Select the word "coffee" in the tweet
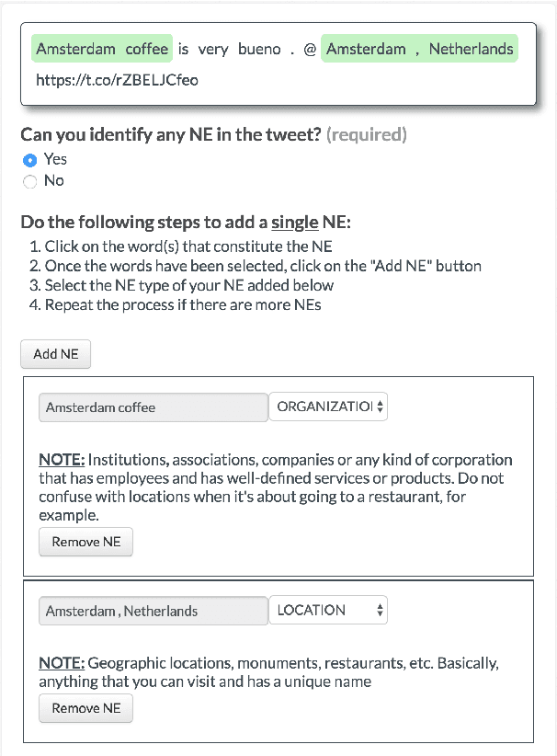This screenshot has width=557, height=756. click(147, 49)
